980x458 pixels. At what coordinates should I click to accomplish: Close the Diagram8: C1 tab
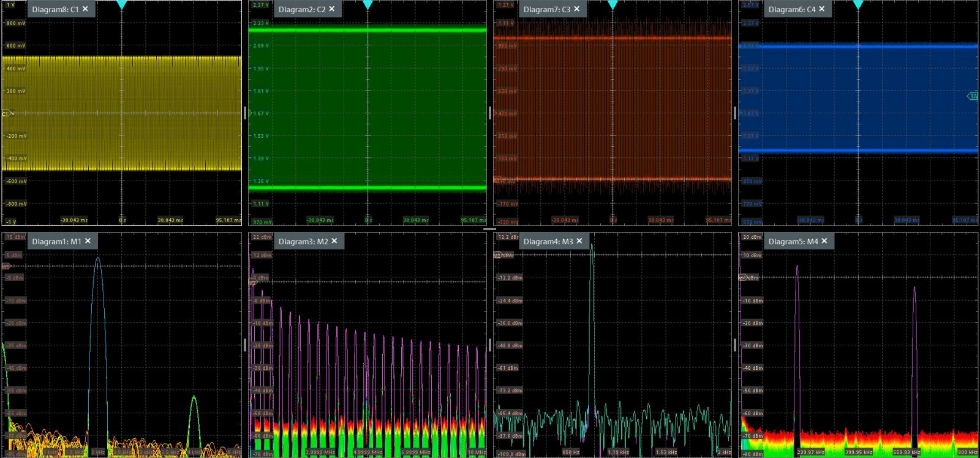click(x=85, y=9)
